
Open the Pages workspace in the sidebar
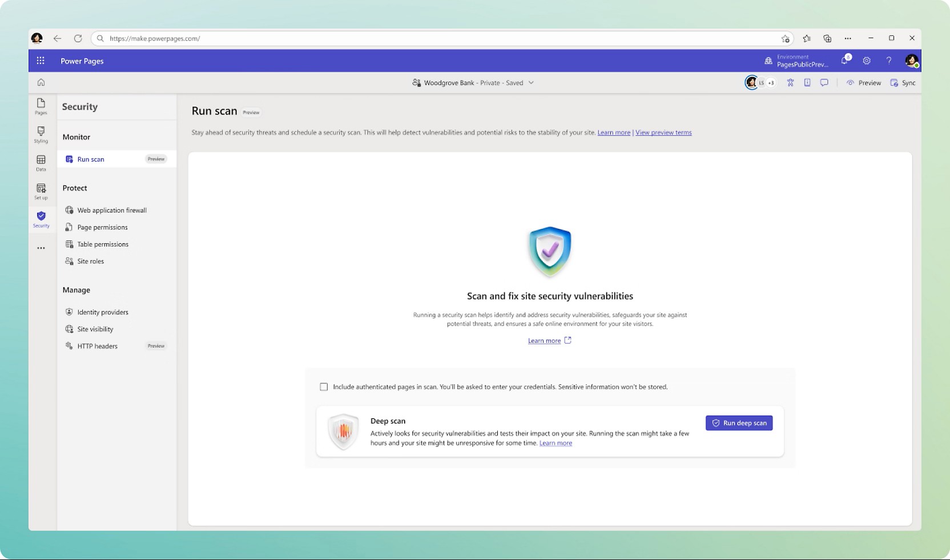tap(41, 107)
